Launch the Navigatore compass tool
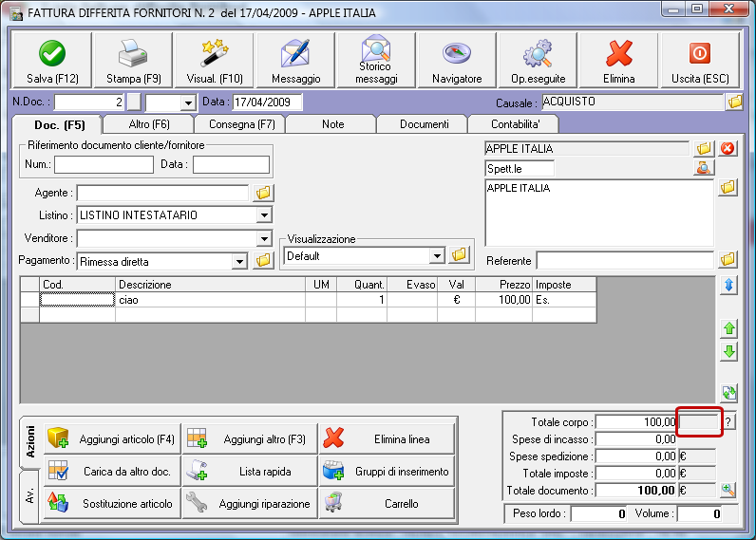 coord(457,61)
